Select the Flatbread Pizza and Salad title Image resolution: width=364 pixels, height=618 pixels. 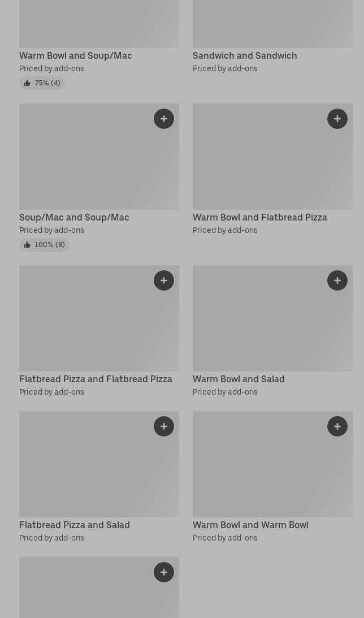point(75,525)
